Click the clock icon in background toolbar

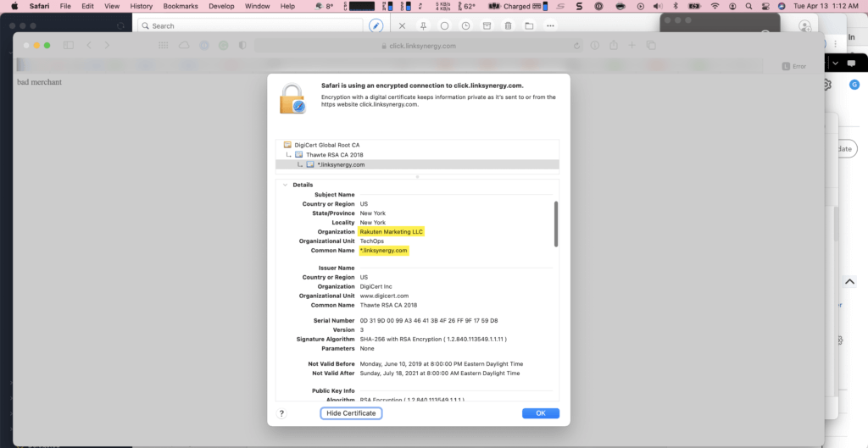[x=465, y=26]
